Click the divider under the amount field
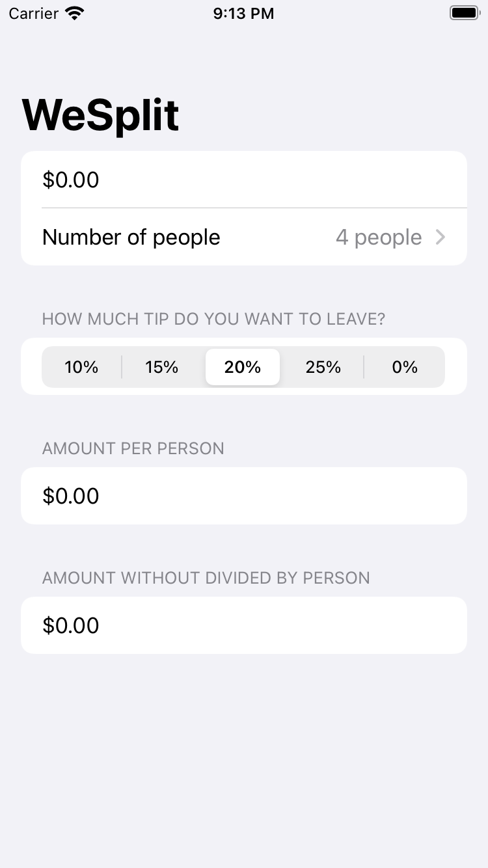488x868 pixels. point(254,208)
